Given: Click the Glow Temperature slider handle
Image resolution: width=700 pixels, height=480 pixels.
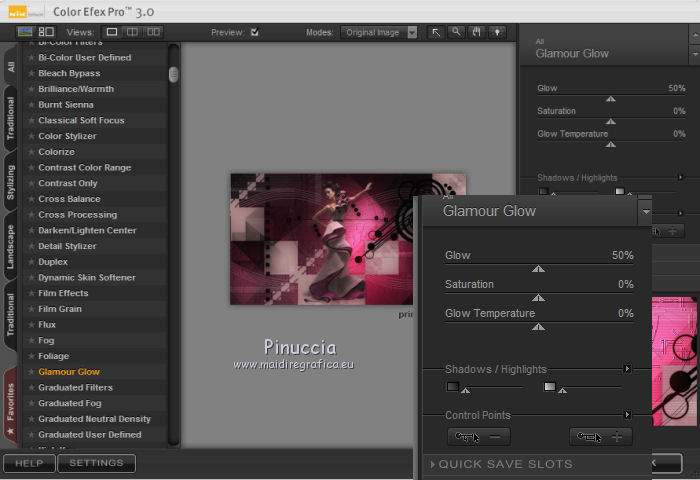Looking at the screenshot, I should pyautogui.click(x=538, y=326).
